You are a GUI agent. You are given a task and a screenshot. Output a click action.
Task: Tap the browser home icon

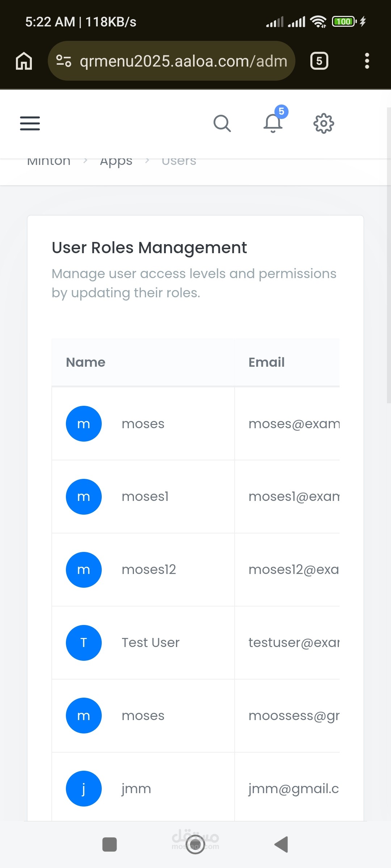pos(24,61)
